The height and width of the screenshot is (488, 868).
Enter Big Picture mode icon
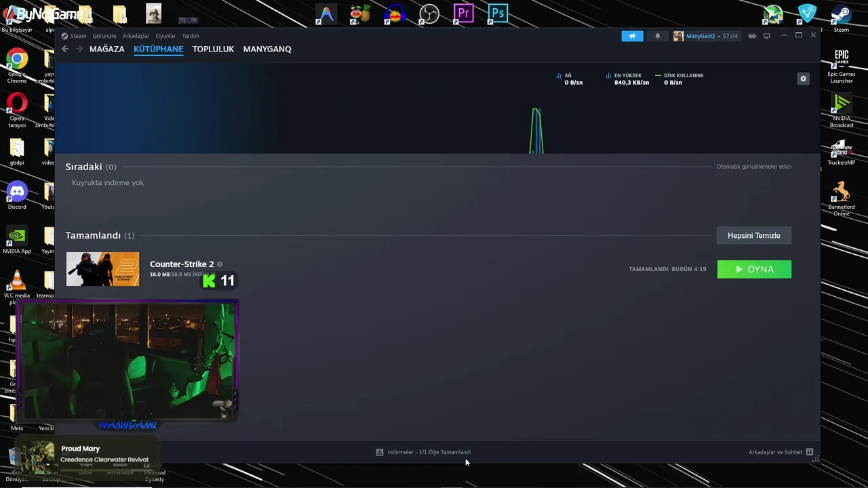point(767,36)
